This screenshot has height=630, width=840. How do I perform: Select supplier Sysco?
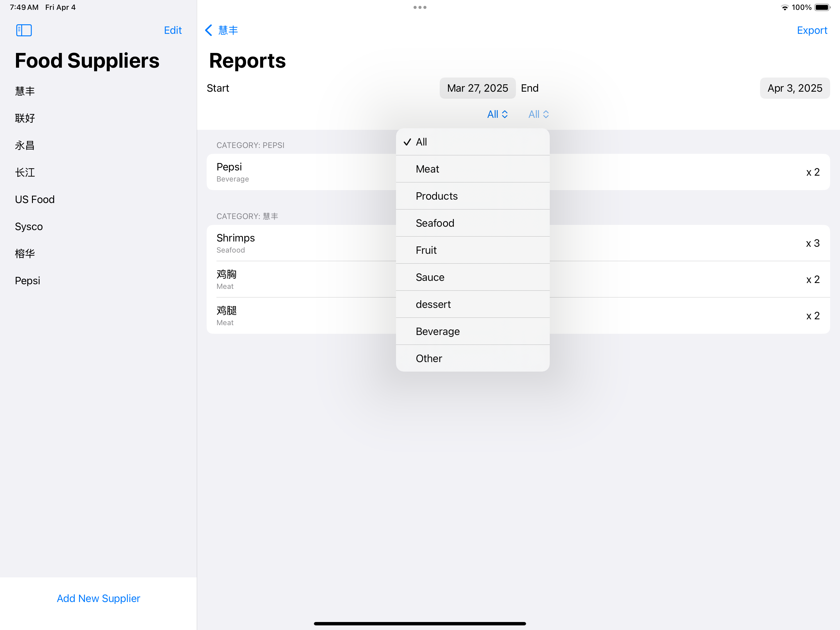98,226
